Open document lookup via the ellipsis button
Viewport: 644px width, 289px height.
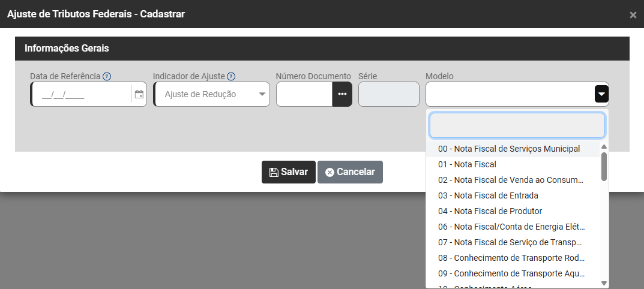coord(342,94)
